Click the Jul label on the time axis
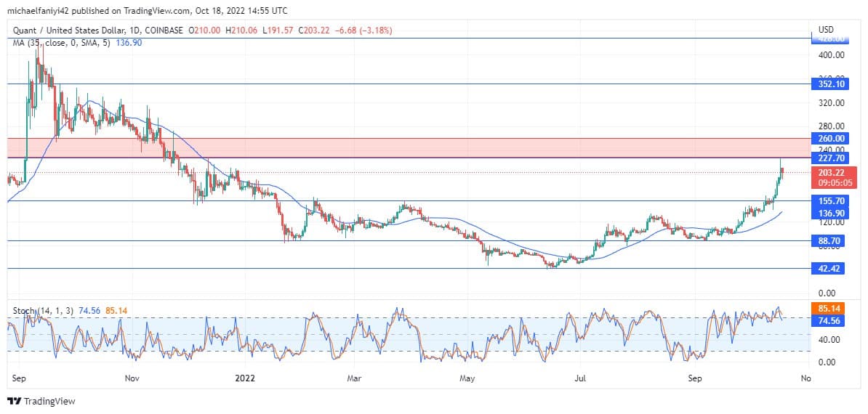The height and width of the screenshot is (414, 868). (x=579, y=378)
